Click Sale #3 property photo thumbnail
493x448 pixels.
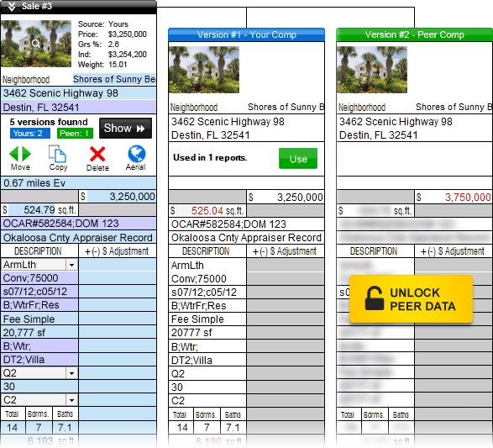click(36, 44)
